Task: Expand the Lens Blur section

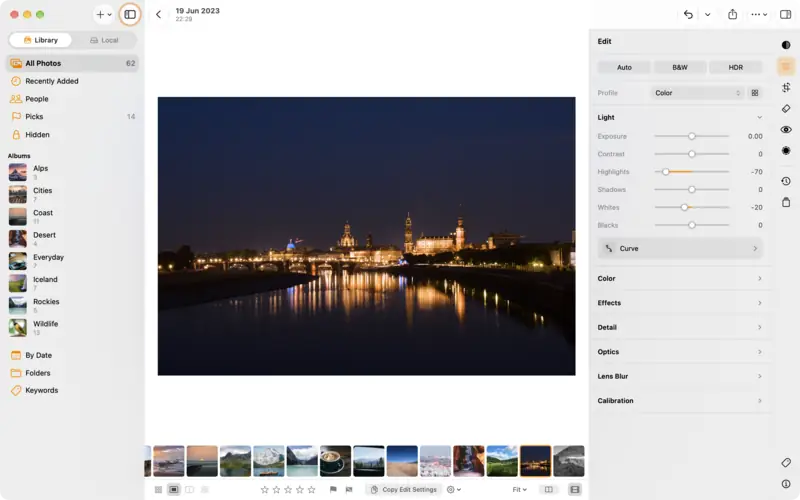Action: (x=680, y=377)
